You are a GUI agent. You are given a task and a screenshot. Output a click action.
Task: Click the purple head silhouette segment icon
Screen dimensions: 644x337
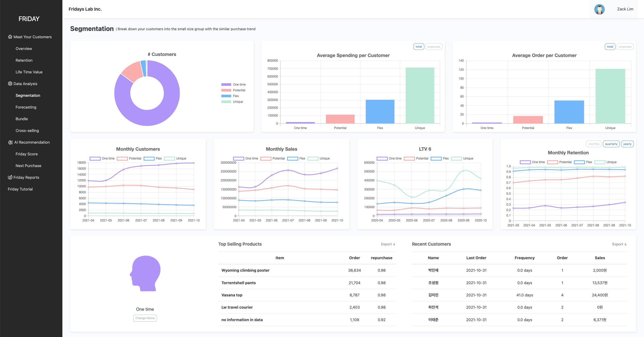(145, 273)
